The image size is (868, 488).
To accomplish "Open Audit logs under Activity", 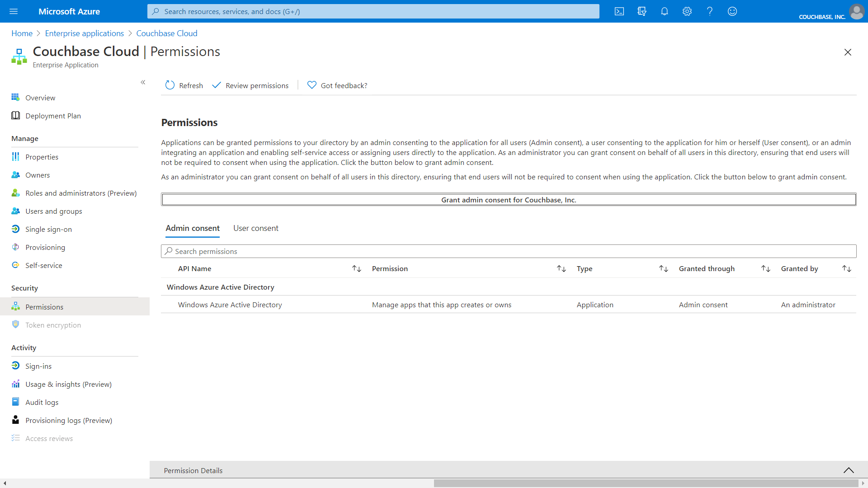I will (42, 402).
